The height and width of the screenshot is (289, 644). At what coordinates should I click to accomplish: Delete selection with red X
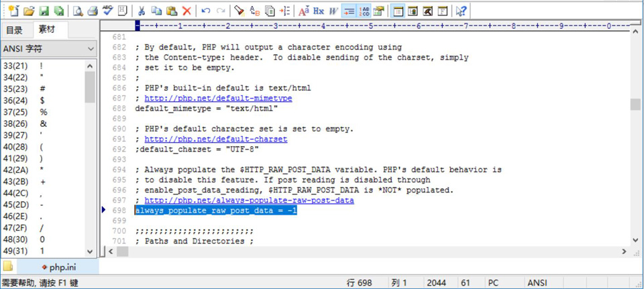[x=186, y=11]
